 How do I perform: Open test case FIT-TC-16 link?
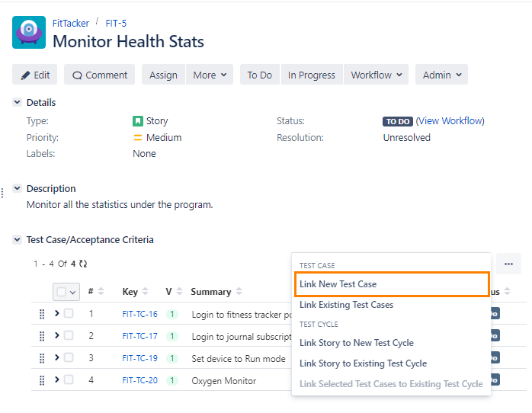(139, 314)
